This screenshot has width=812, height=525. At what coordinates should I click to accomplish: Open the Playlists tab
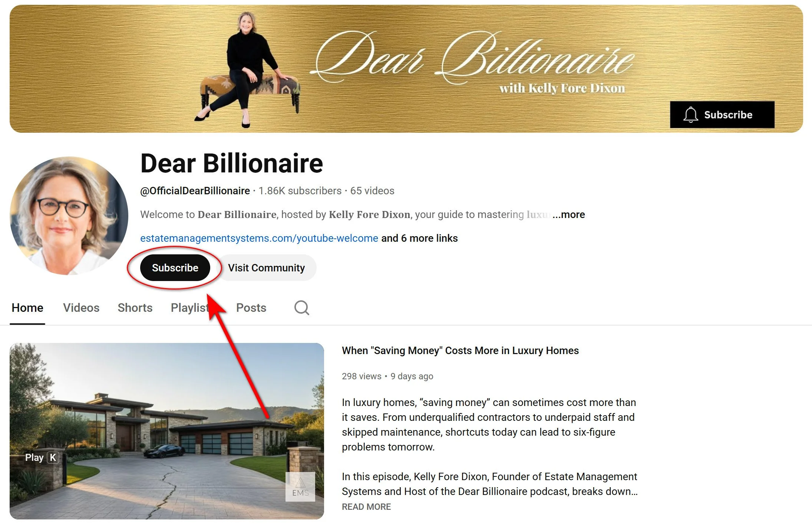coord(191,308)
